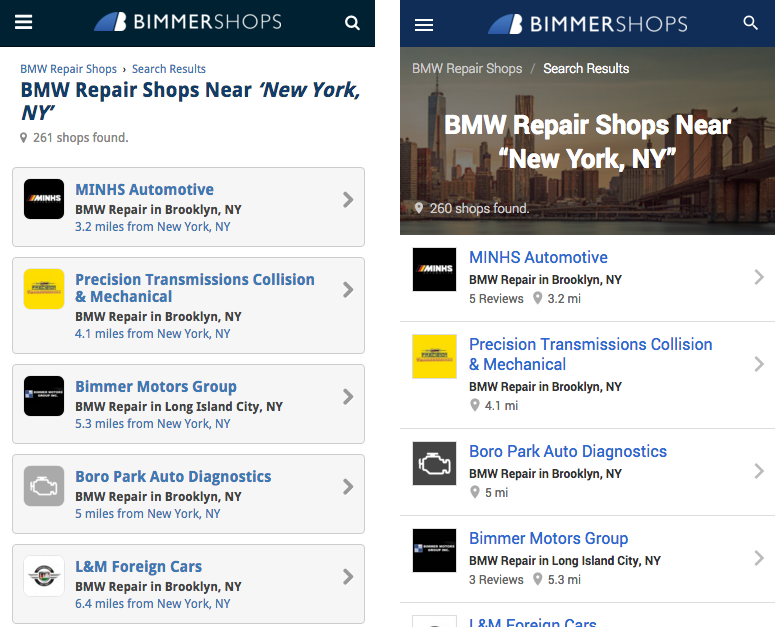Open MINHS Automotive link in left list
Screen dimensions: 775x627
[x=144, y=189]
